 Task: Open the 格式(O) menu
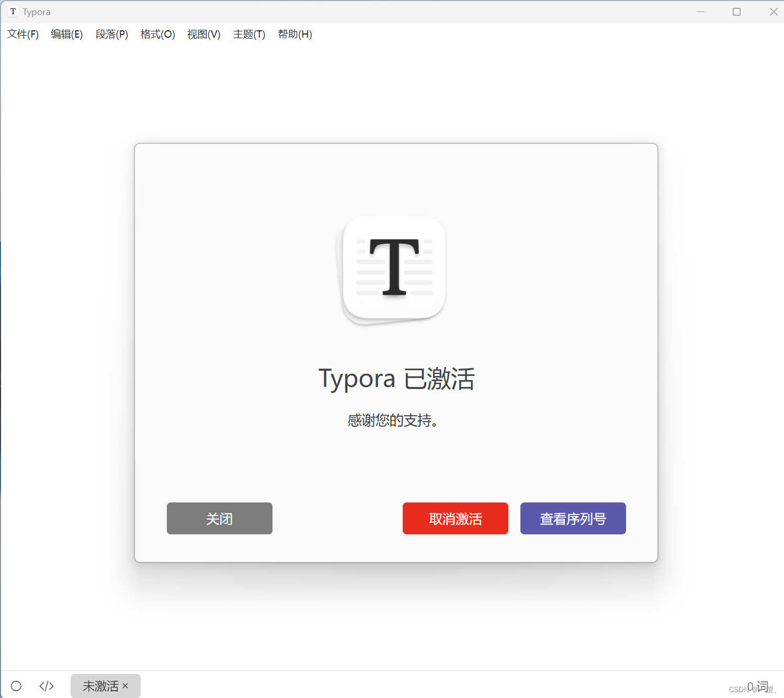pos(157,34)
